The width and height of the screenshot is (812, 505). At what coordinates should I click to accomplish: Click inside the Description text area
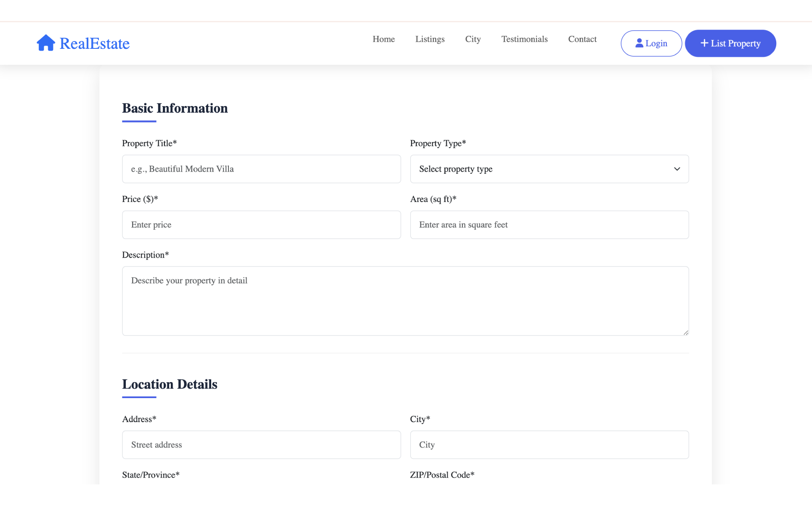coord(405,301)
